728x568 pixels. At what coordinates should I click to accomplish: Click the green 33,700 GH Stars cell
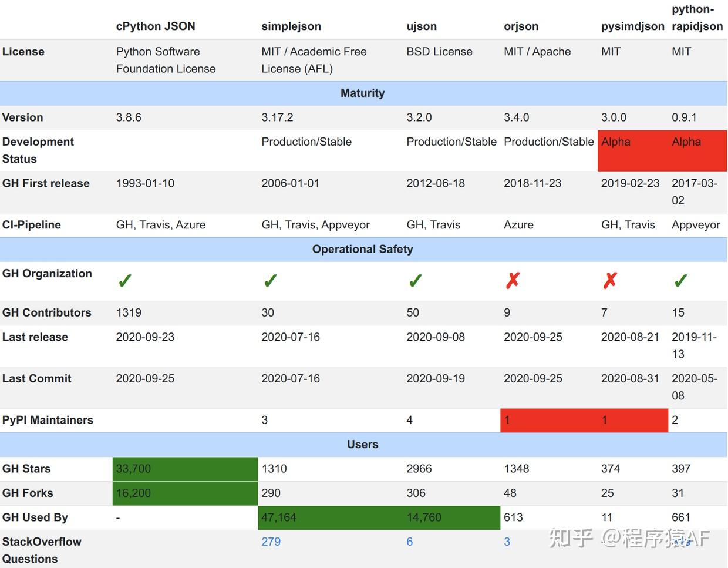pyautogui.click(x=184, y=469)
